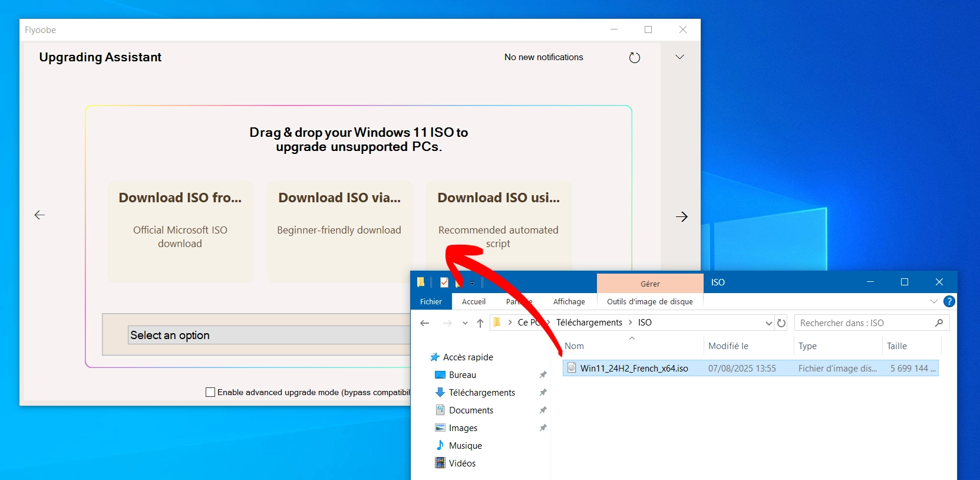Open the 'Select an option' dropdown
The width and height of the screenshot is (980, 480).
269,335
